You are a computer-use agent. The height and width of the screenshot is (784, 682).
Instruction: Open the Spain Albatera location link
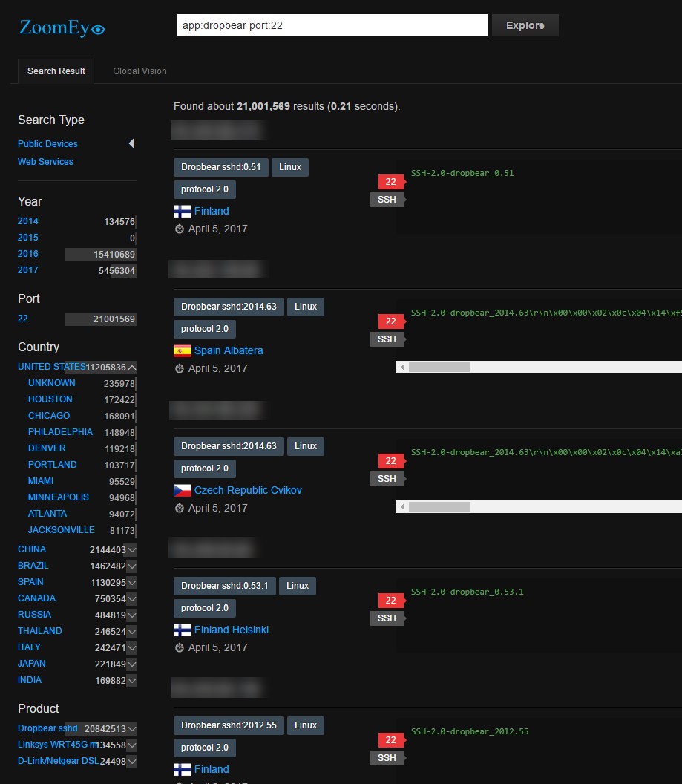point(229,350)
